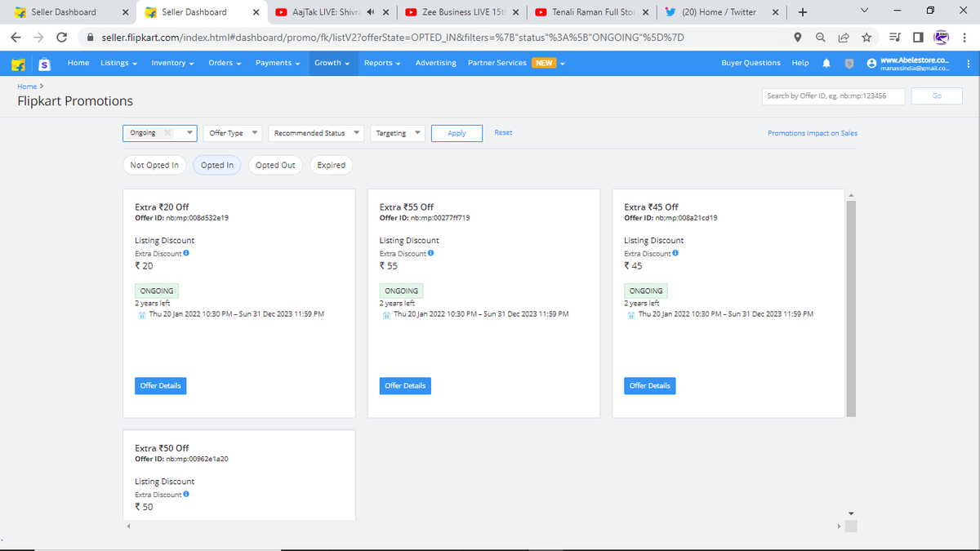This screenshot has width=980, height=551.
Task: Go to Home in the navbar
Action: click(78, 63)
